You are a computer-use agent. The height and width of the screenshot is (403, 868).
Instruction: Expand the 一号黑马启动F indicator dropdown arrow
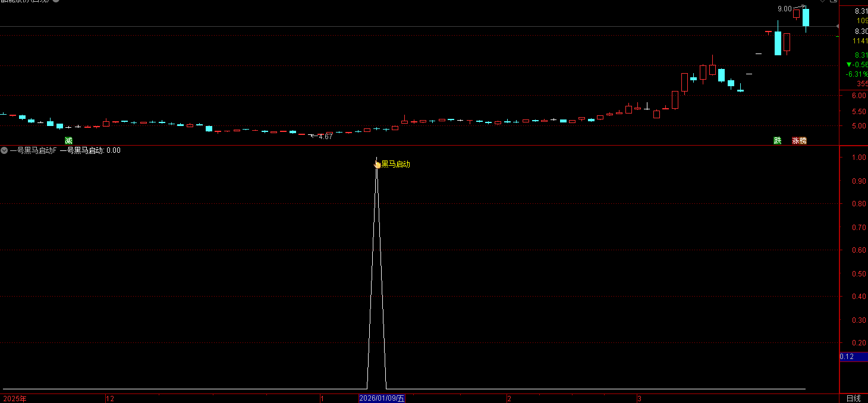click(4, 150)
